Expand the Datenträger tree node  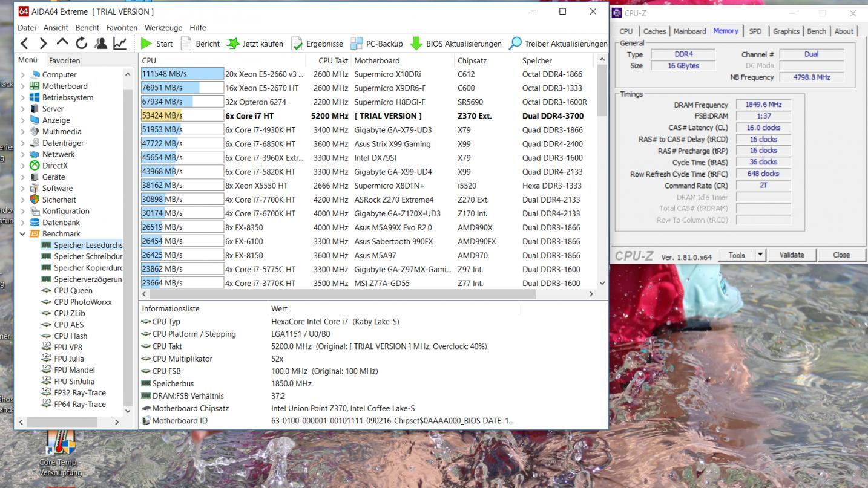click(23, 143)
